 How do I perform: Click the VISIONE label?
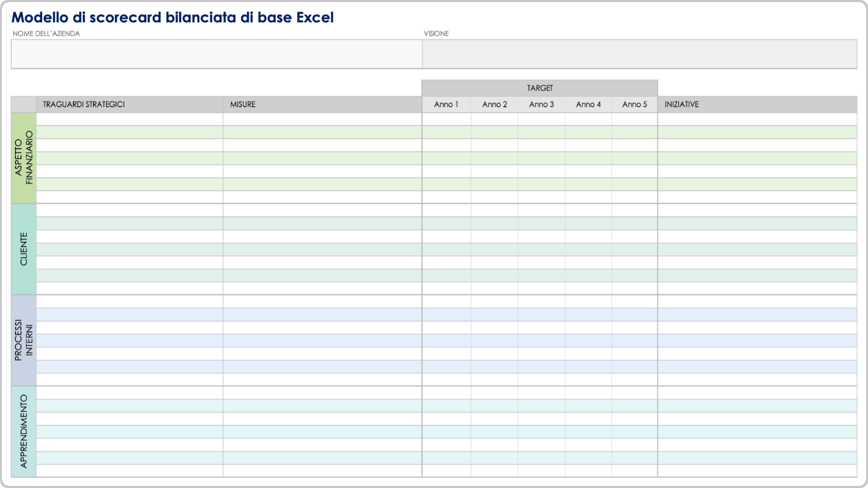(436, 33)
